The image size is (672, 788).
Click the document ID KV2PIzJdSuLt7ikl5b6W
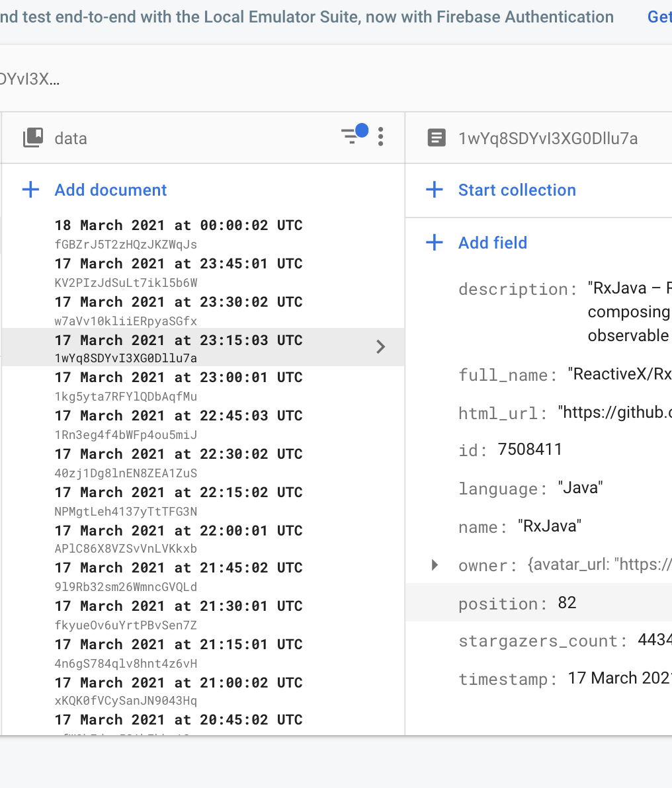click(x=126, y=283)
